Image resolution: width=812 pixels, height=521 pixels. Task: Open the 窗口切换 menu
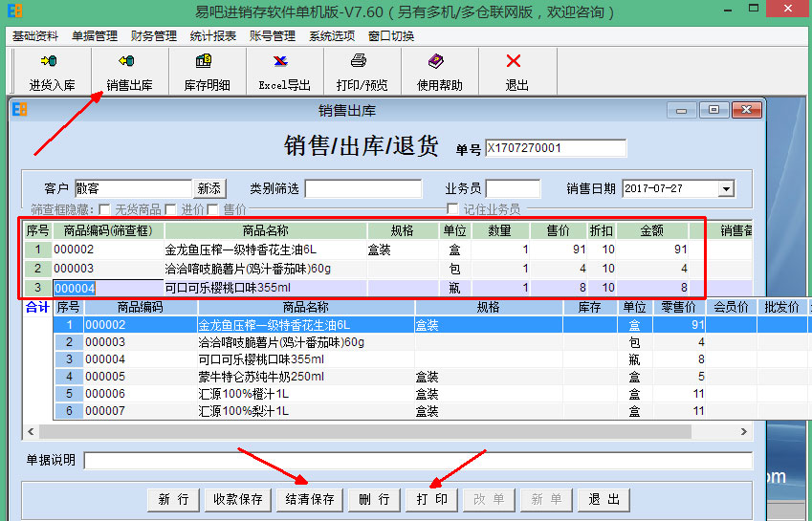pos(391,36)
